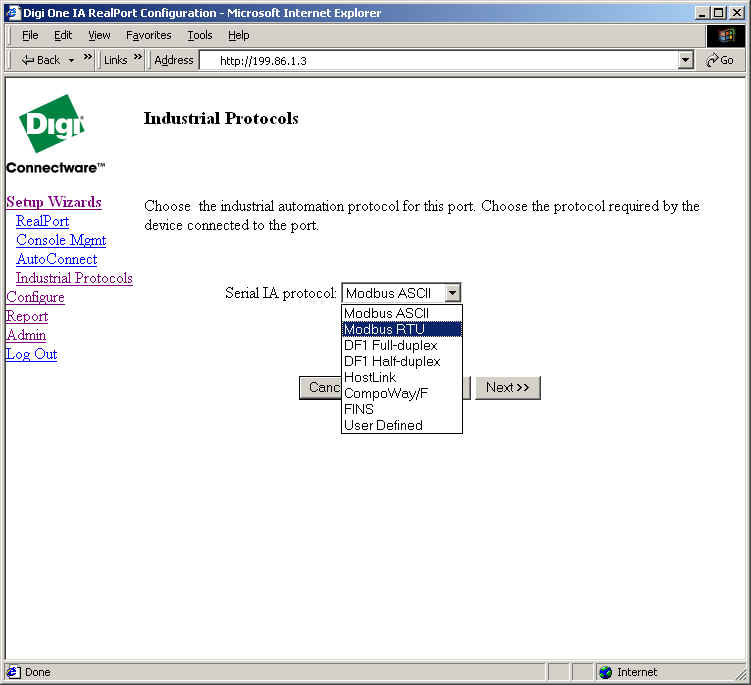Viewport: 751px width, 685px height.
Task: Open the File menu
Action: point(30,35)
